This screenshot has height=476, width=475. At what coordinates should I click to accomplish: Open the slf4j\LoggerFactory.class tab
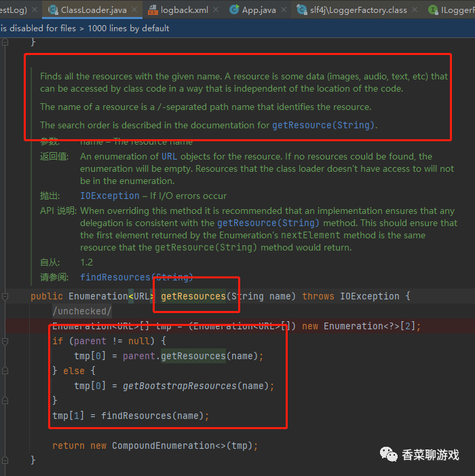point(358,10)
